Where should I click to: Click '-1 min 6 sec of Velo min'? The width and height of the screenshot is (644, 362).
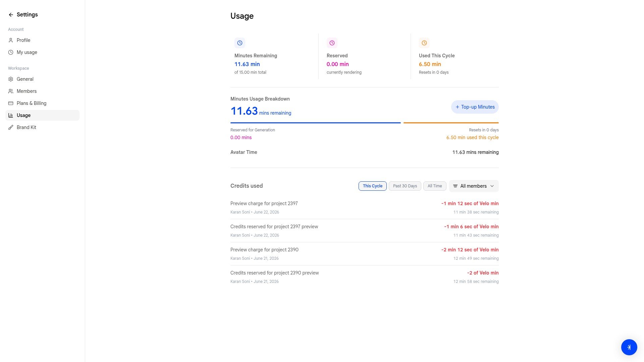coord(471,227)
